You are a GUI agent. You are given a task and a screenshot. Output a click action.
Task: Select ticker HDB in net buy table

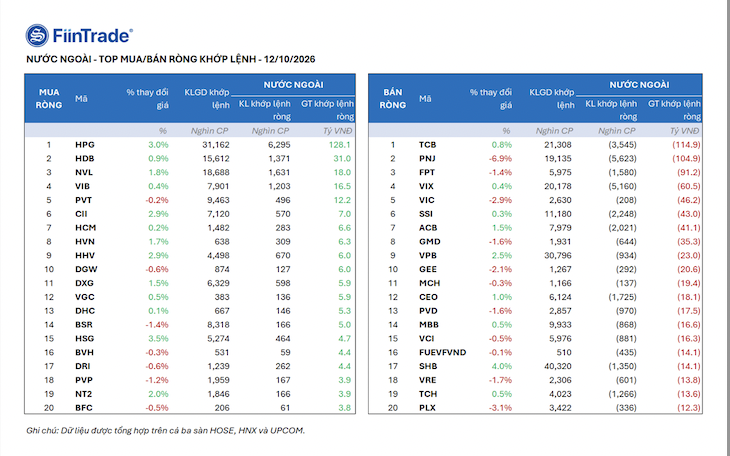[85, 158]
